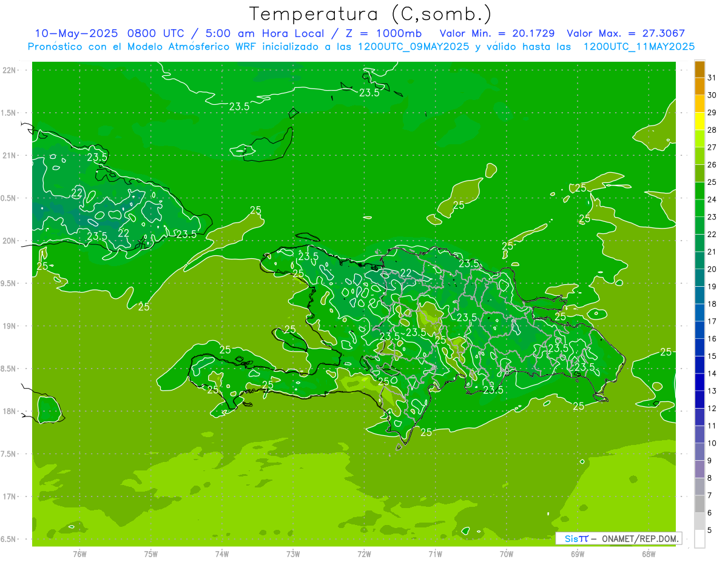This screenshot has height=562, width=728.
Task: Click the 76W longitude axis label
Action: point(79,554)
